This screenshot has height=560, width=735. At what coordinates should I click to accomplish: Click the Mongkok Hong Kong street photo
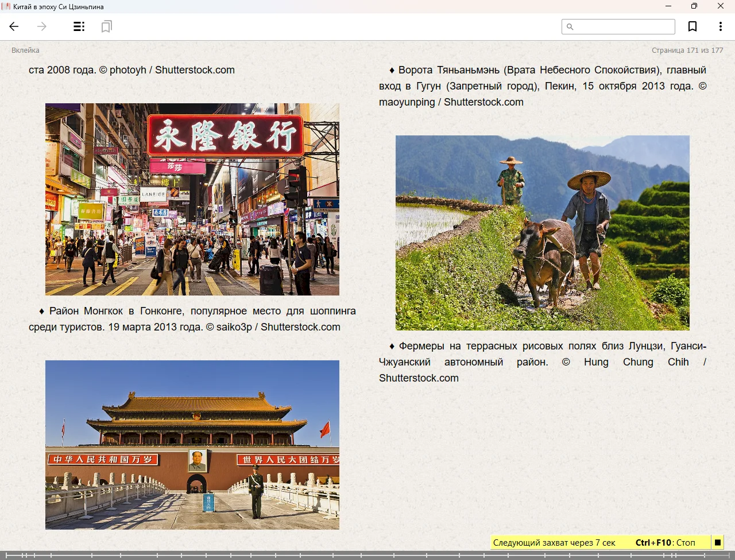192,199
